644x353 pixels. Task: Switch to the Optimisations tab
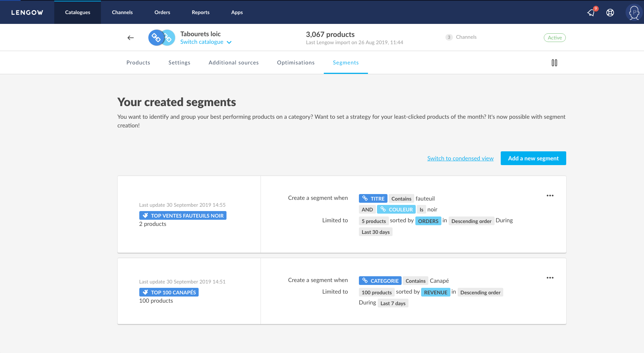click(x=296, y=63)
